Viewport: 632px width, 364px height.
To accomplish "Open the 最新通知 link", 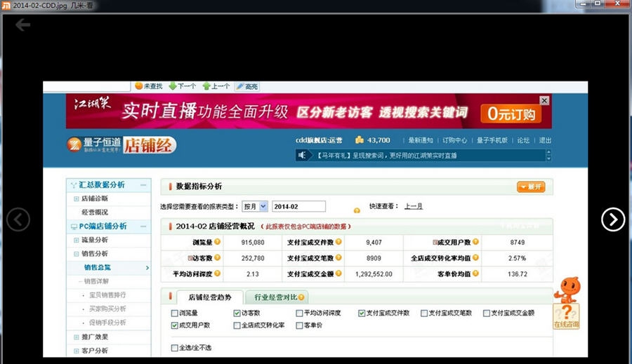I will (x=421, y=140).
